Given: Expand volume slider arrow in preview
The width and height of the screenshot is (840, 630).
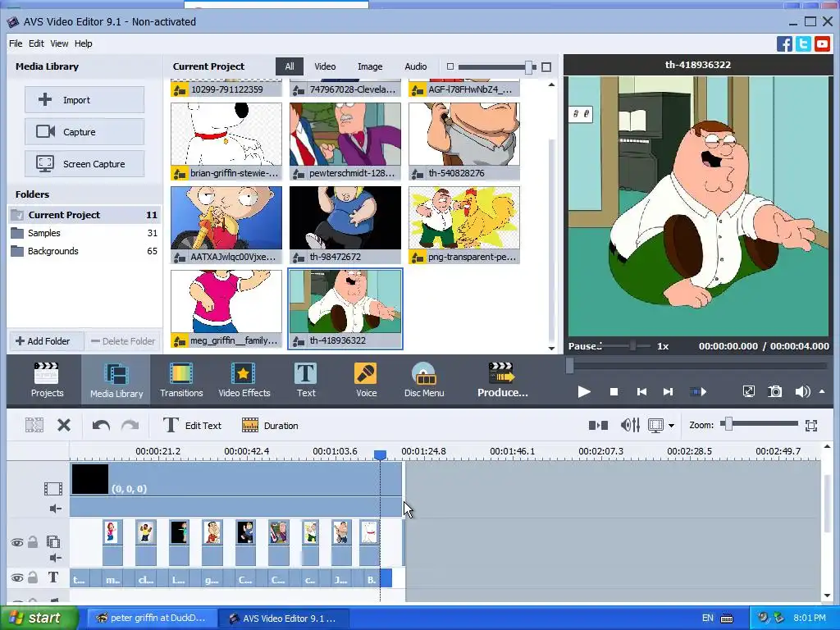Looking at the screenshot, I should click(x=822, y=391).
